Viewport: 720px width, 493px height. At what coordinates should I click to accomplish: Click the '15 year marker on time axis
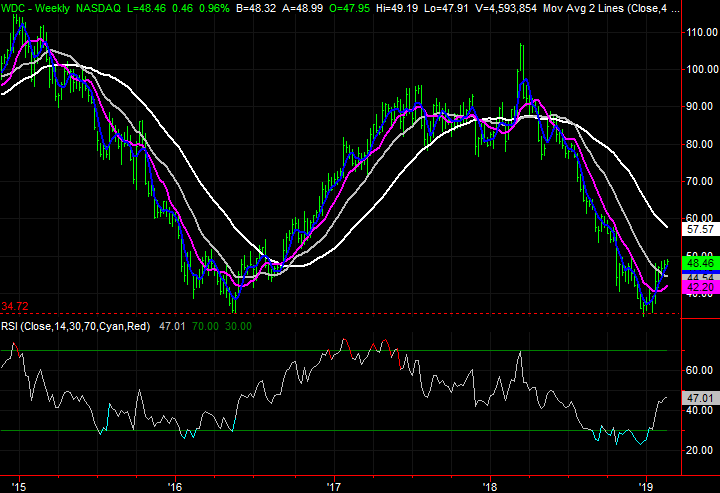tap(18, 484)
